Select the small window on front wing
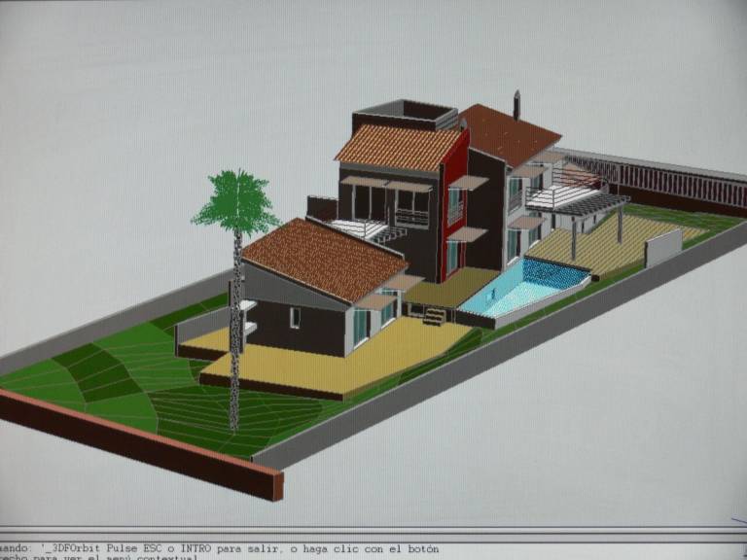Image resolution: width=747 pixels, height=560 pixels. (x=295, y=317)
